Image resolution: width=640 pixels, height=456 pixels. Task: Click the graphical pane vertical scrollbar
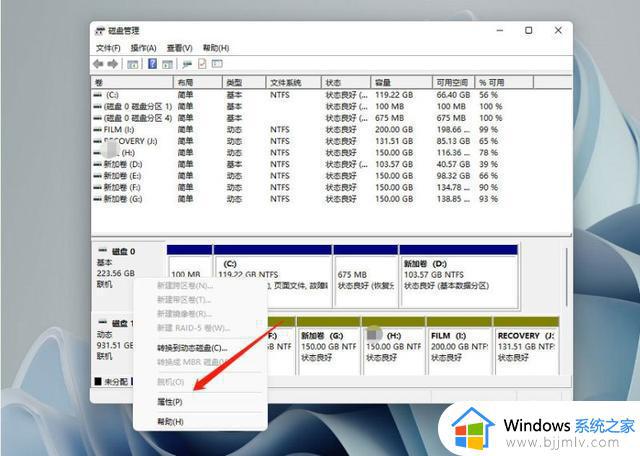[x=567, y=278]
